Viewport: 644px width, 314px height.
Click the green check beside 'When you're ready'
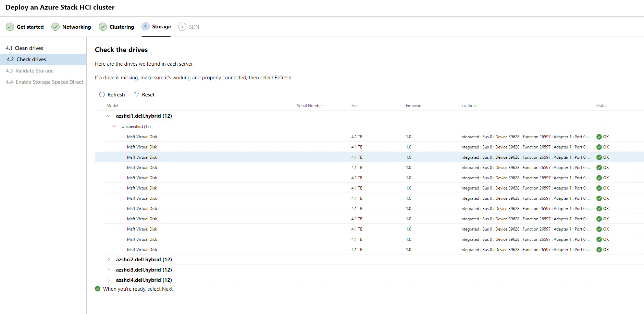click(98, 289)
